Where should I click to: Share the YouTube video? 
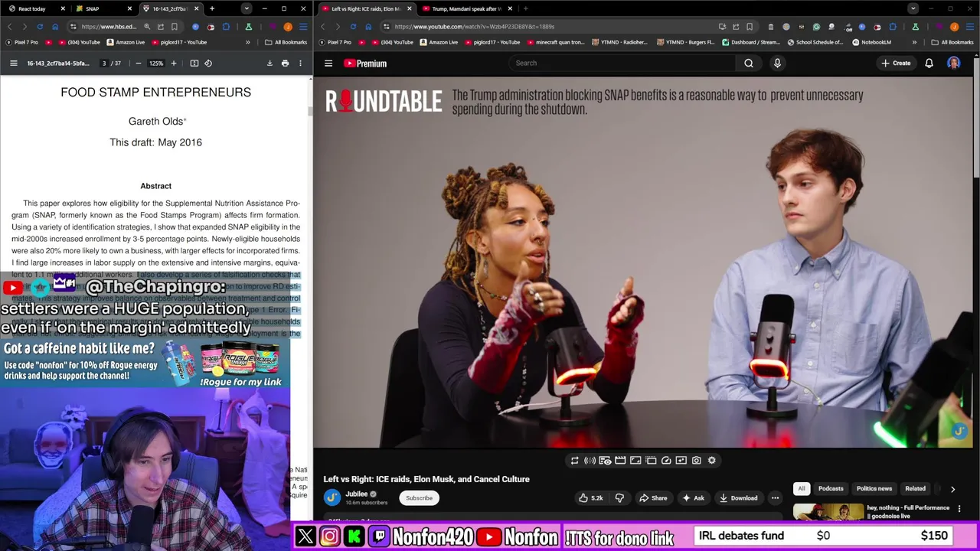[x=653, y=497]
